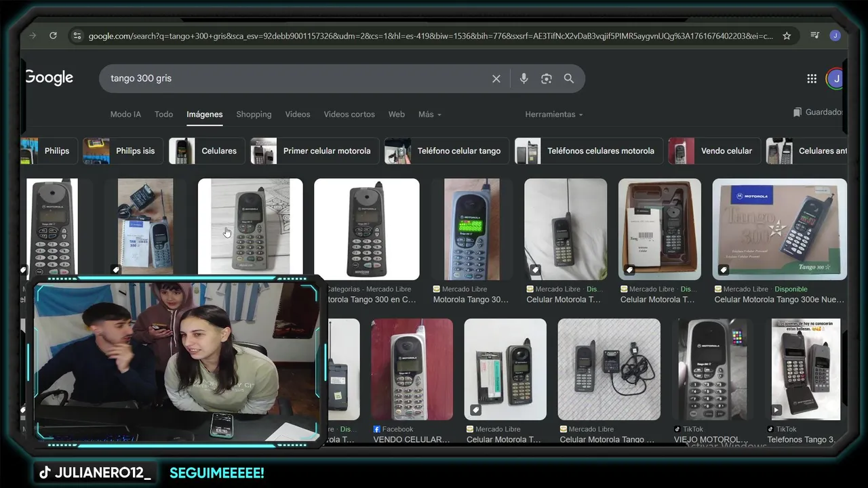Submit search with the magnifier icon

point(569,79)
